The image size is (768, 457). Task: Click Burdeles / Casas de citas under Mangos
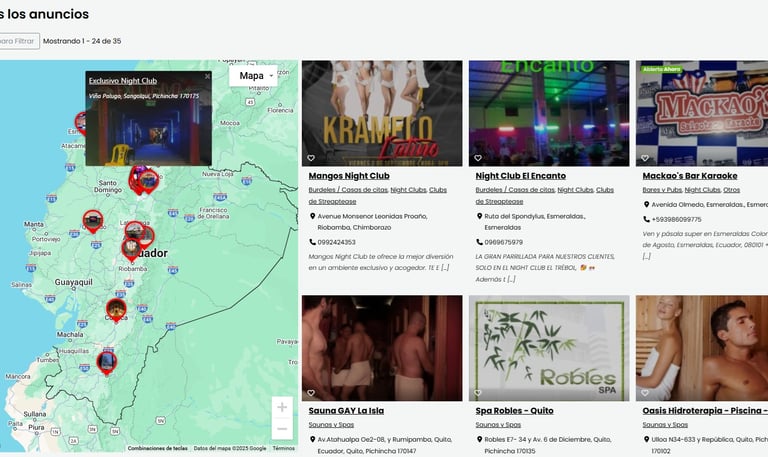348,190
